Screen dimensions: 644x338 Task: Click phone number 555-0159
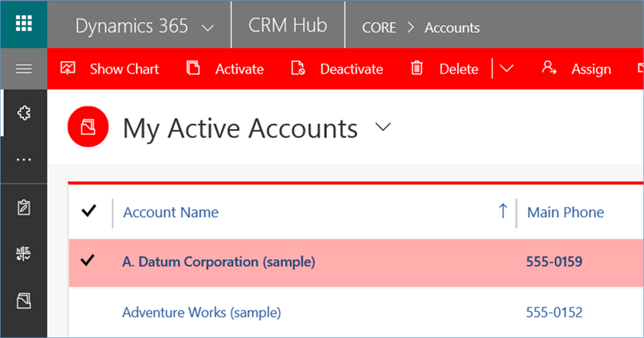click(554, 261)
